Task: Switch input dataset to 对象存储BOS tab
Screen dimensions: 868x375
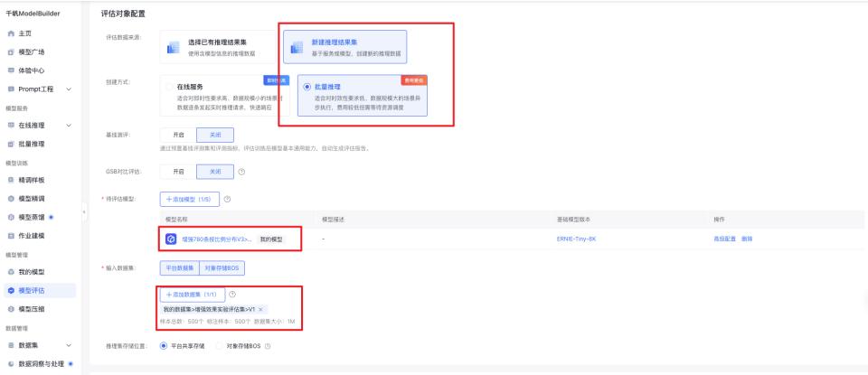Action: 222,267
